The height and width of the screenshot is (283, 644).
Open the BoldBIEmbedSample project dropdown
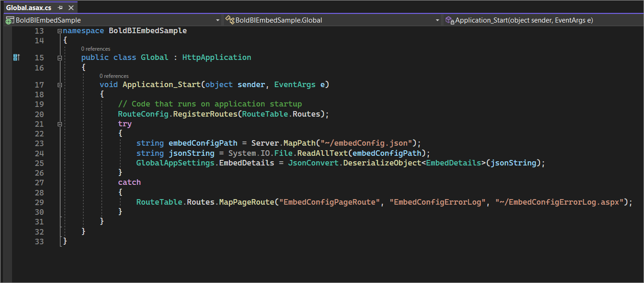click(217, 20)
